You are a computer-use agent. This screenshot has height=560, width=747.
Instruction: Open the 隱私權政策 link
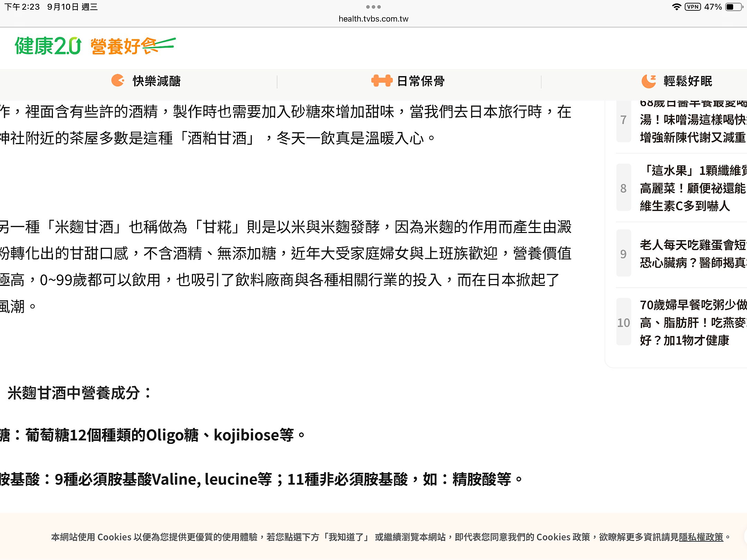click(x=701, y=537)
